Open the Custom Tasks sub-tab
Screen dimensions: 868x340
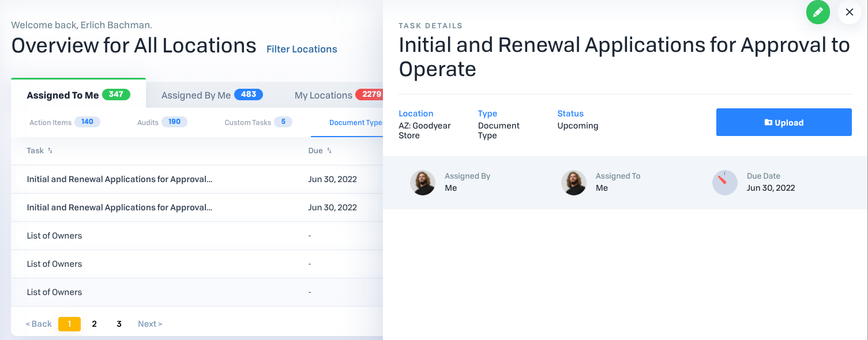258,122
